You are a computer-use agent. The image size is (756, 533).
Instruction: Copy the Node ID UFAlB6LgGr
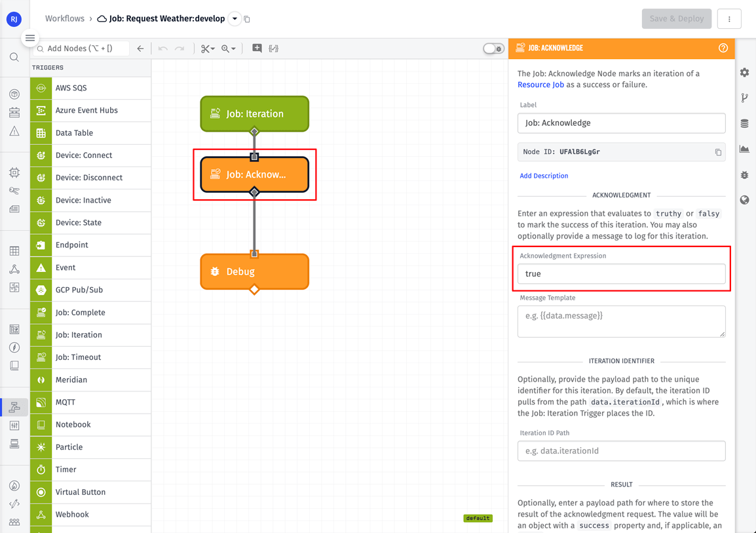point(718,152)
